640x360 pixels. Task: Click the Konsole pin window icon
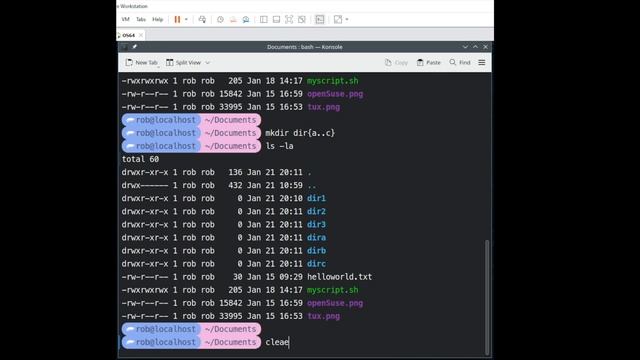pos(134,47)
